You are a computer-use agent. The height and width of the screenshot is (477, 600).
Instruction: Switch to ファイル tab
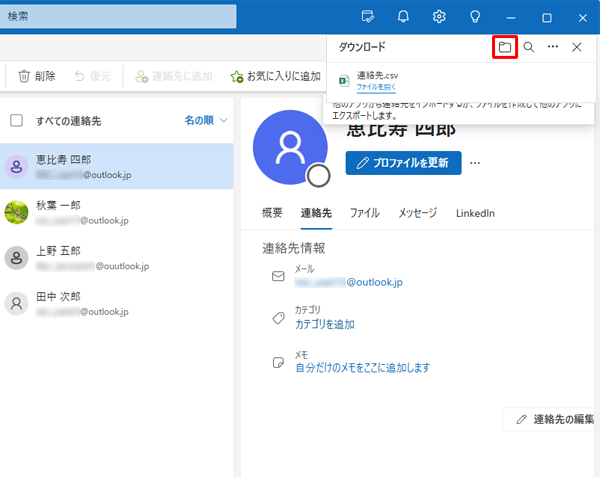pyautogui.click(x=365, y=213)
